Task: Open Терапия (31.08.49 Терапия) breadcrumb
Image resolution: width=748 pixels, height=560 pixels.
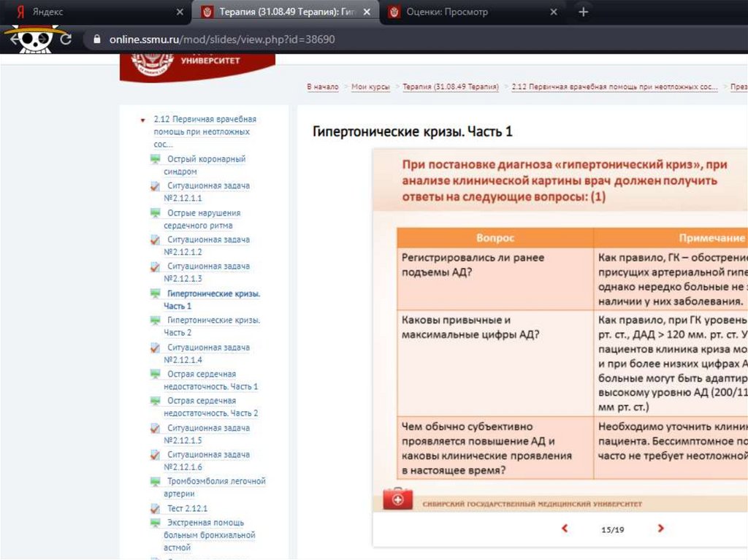Action: pos(450,87)
